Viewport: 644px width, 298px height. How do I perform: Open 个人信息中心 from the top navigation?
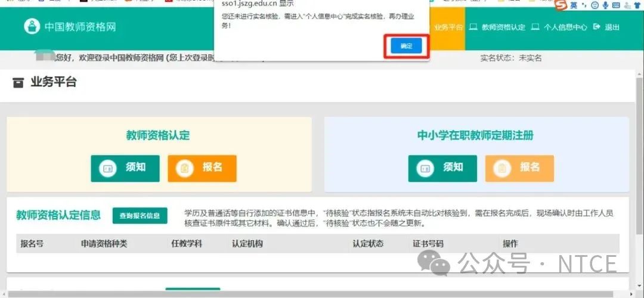(559, 27)
